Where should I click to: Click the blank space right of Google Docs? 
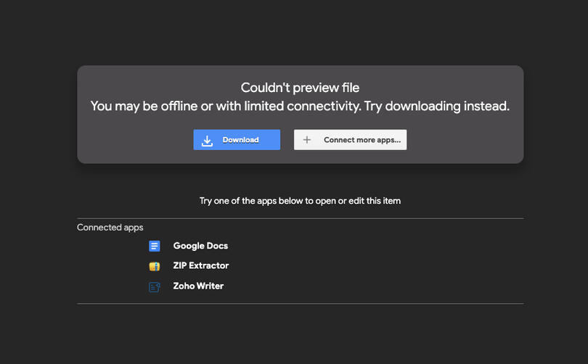pyautogui.click(x=363, y=246)
